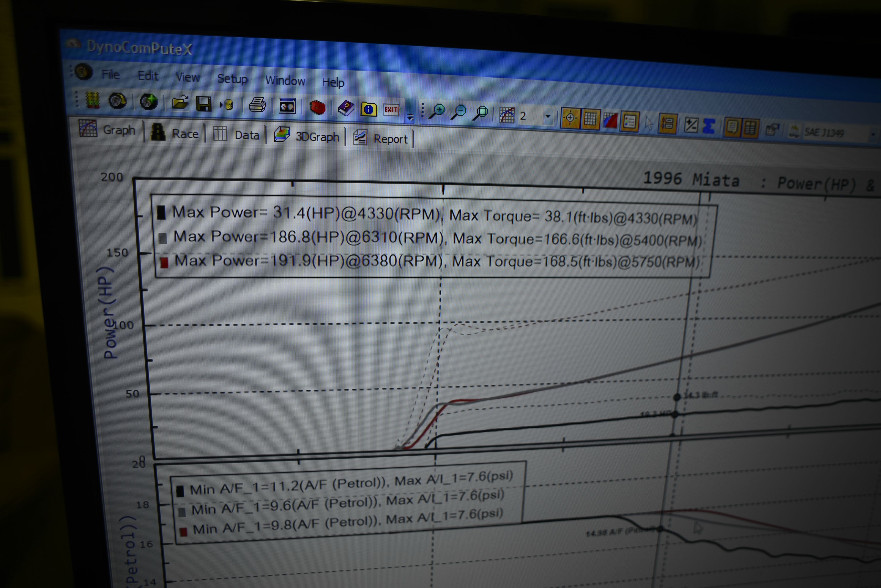The height and width of the screenshot is (588, 881).
Task: Open the Setup menu
Action: pyautogui.click(x=232, y=79)
